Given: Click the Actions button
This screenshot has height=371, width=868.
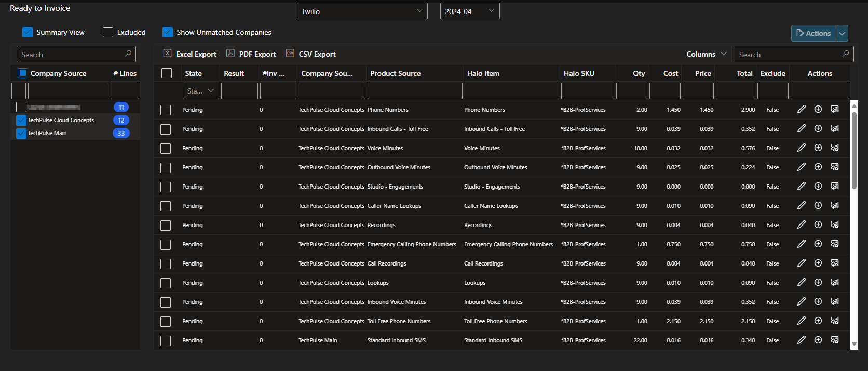Looking at the screenshot, I should pos(813,33).
